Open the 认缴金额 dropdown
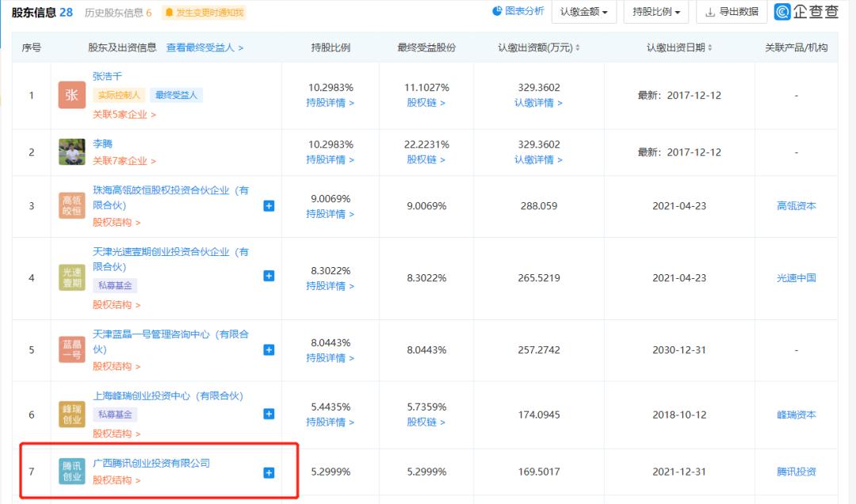 pos(584,11)
